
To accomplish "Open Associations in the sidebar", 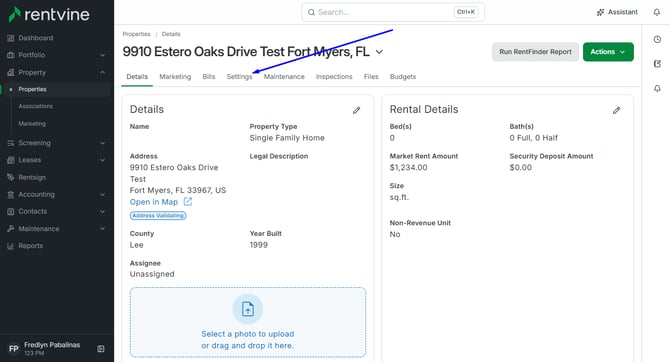I will pyautogui.click(x=35, y=106).
